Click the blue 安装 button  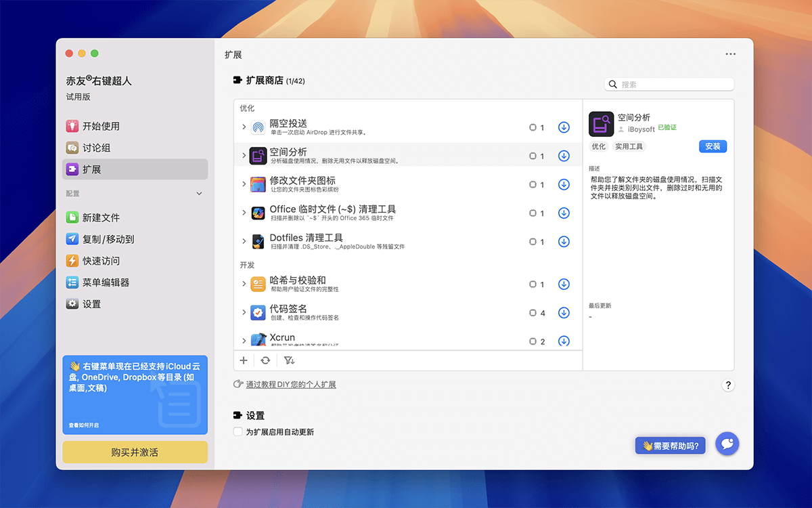tap(713, 146)
